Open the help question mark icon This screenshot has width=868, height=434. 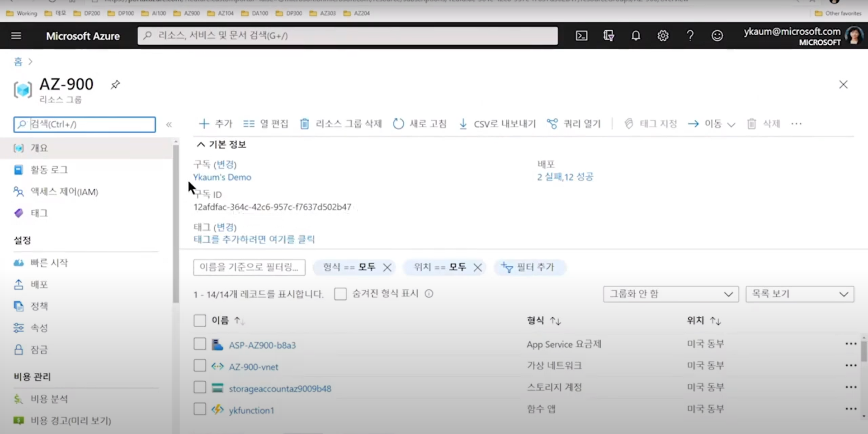690,36
